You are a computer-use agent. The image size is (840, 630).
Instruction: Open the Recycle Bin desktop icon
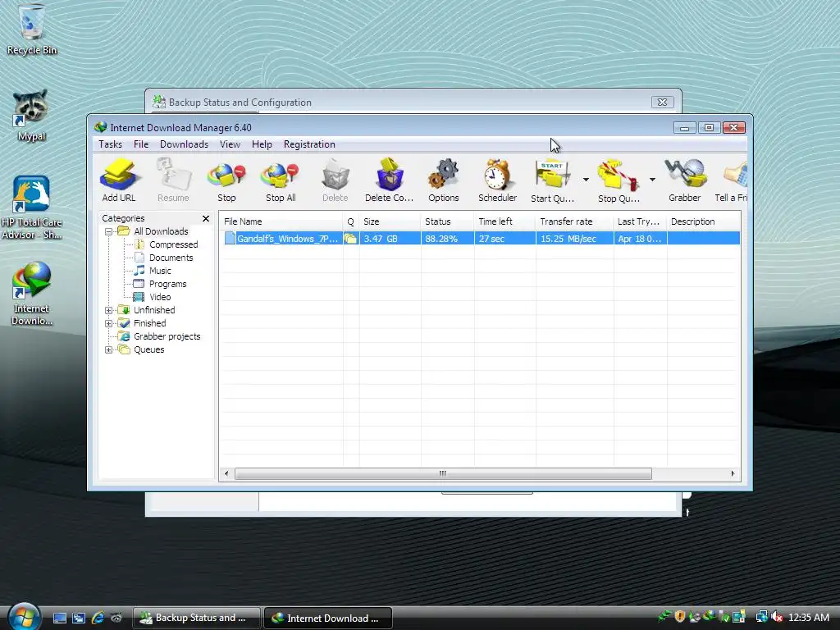pos(32,30)
